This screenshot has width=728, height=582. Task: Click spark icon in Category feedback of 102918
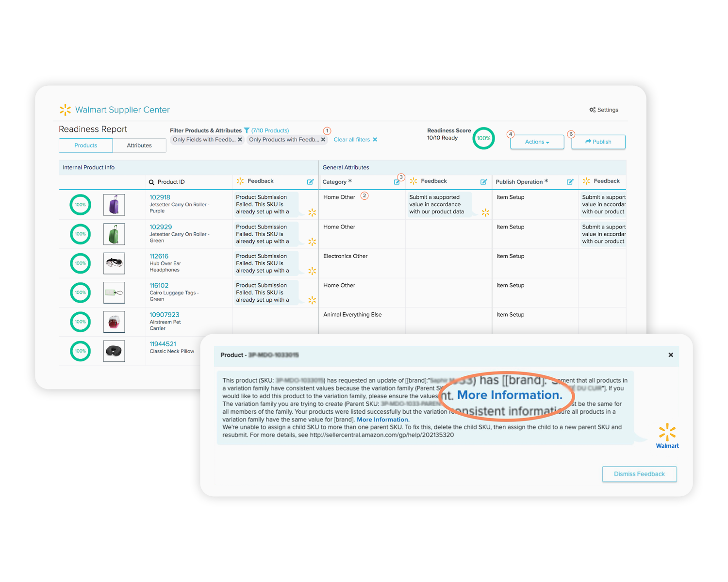click(x=485, y=212)
